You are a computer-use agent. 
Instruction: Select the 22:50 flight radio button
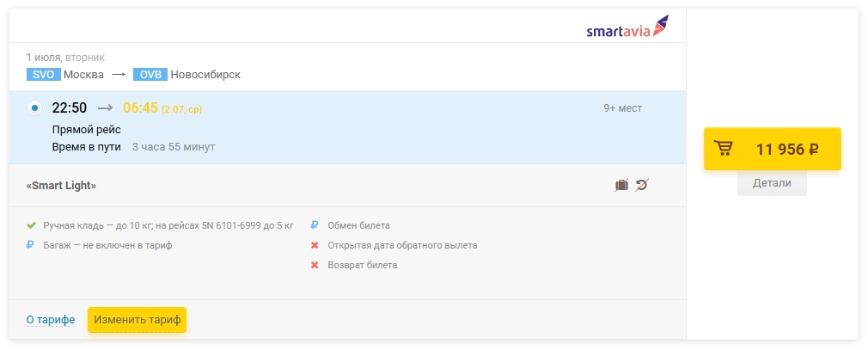pos(34,108)
